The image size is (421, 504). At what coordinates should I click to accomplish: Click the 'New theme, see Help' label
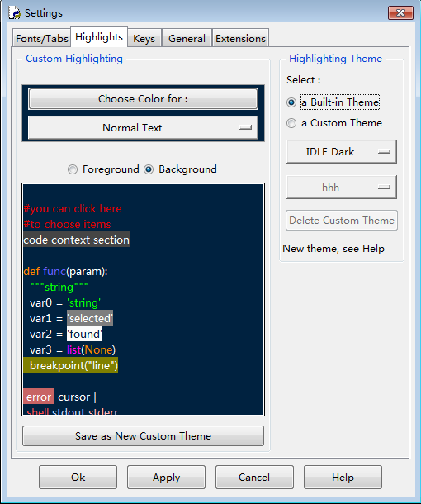click(x=333, y=249)
